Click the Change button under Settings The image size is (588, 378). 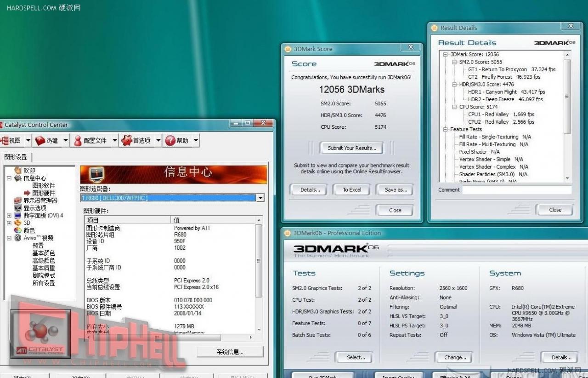(455, 357)
